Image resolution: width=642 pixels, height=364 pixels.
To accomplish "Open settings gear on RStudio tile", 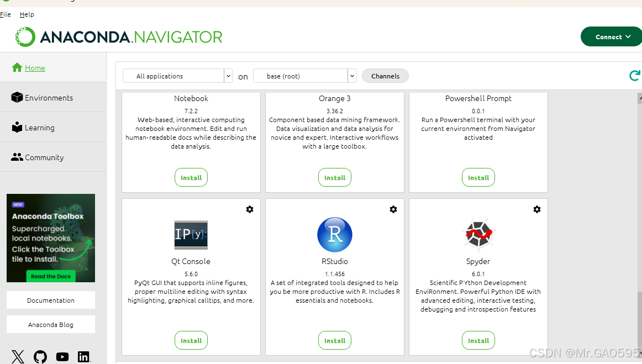I will pos(393,209).
